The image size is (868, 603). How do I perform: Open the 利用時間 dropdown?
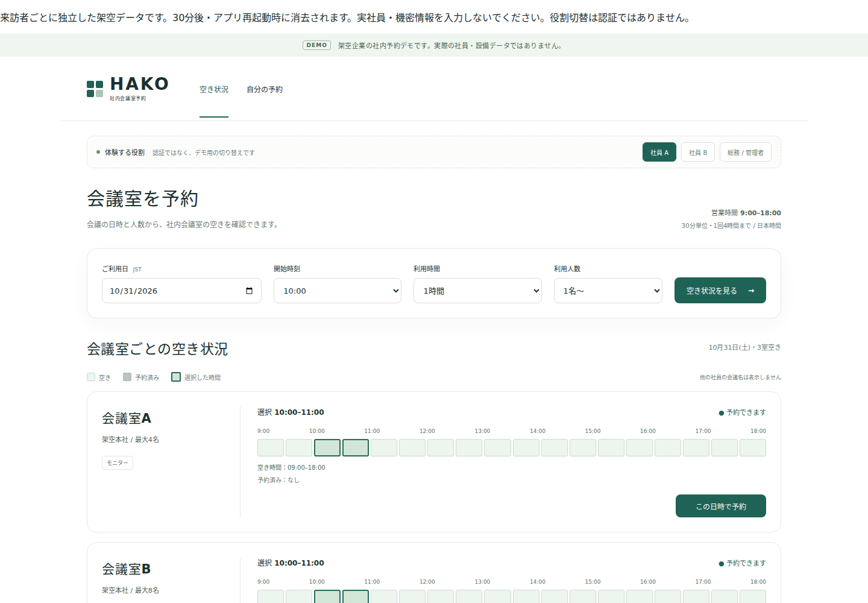(477, 291)
